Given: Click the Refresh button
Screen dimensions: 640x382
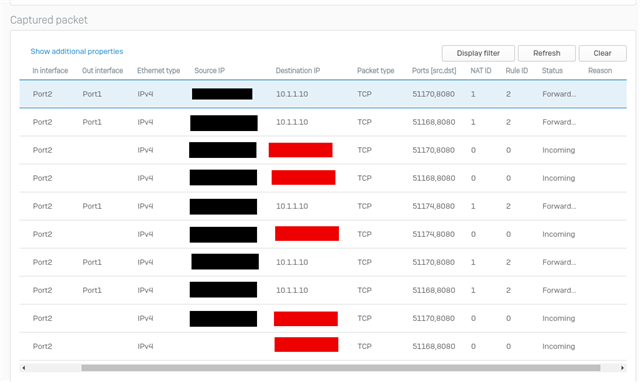Looking at the screenshot, I should pos(547,53).
